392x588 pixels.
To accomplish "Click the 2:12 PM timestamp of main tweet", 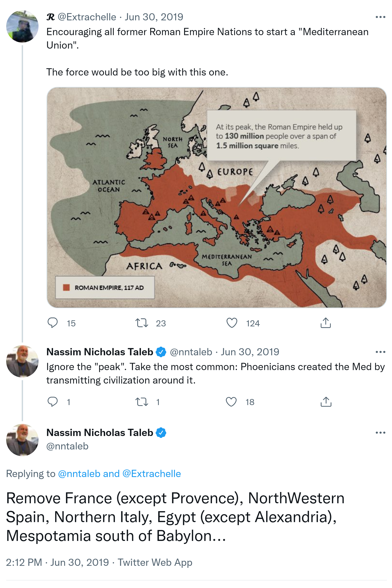I will tap(24, 562).
